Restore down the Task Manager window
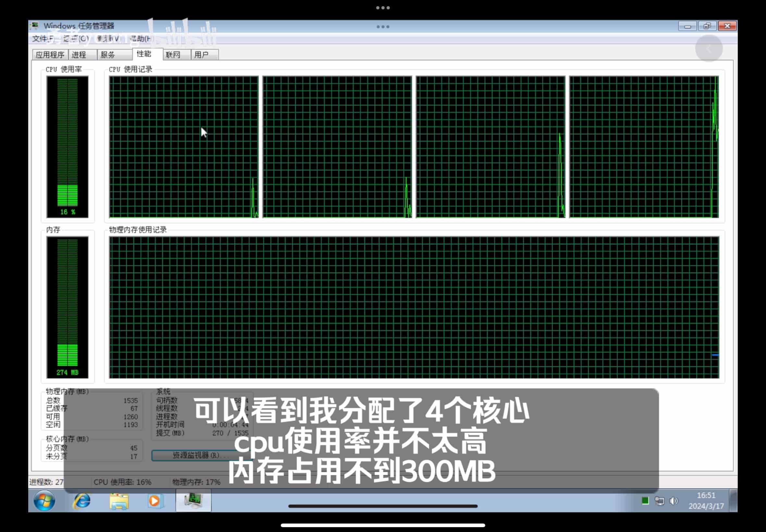The height and width of the screenshot is (532, 766). pos(707,26)
